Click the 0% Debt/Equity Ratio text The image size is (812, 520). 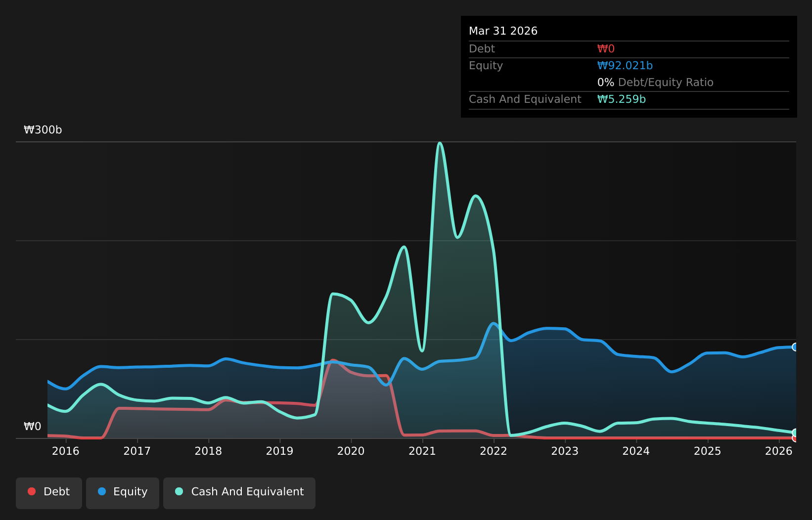coord(655,83)
